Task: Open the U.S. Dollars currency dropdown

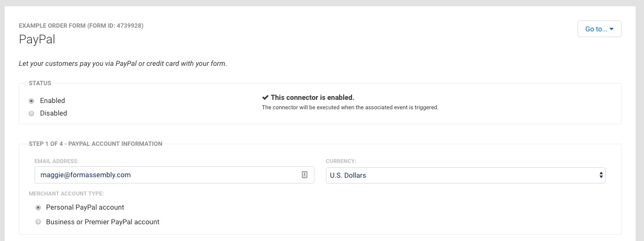Action: [466, 176]
